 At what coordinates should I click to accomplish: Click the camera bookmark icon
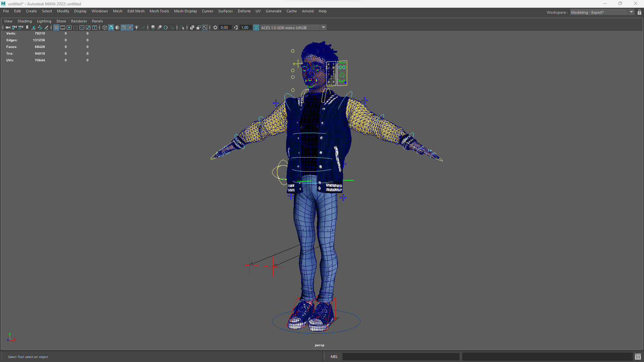27,27
